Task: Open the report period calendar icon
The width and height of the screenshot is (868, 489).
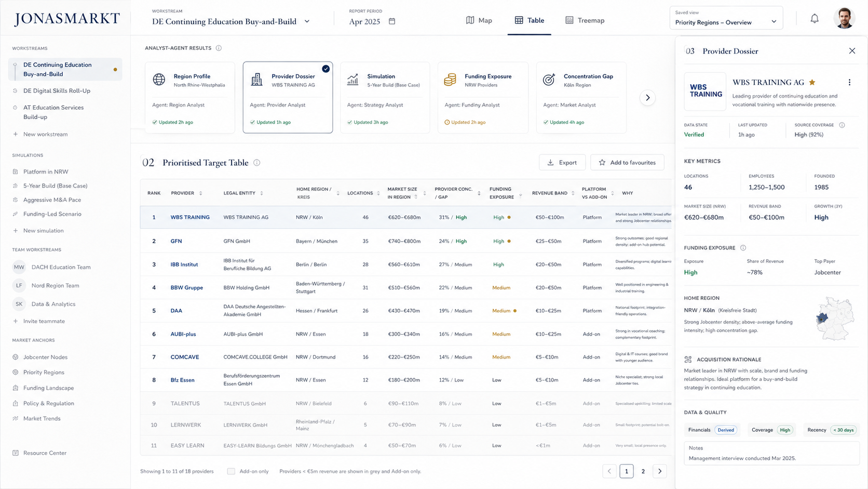Action: (x=392, y=21)
